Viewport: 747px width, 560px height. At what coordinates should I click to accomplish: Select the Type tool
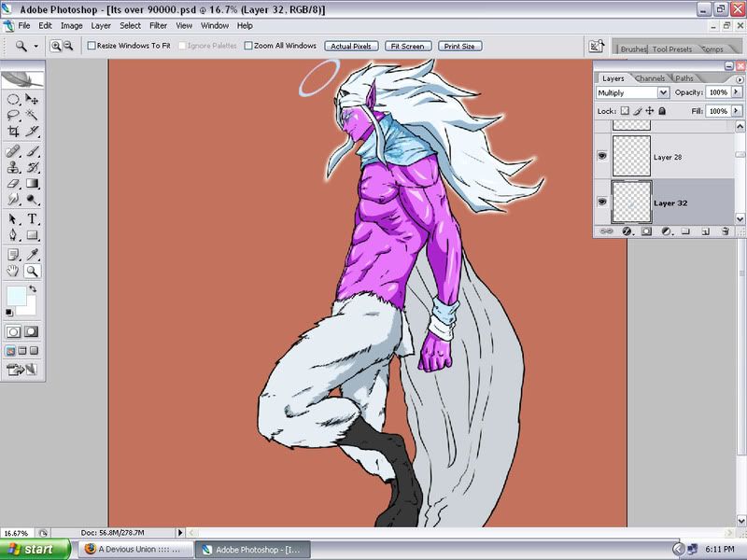pyautogui.click(x=32, y=219)
